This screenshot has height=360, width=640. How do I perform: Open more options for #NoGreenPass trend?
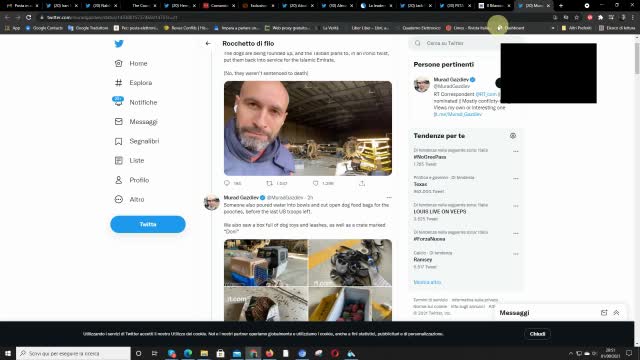516,151
